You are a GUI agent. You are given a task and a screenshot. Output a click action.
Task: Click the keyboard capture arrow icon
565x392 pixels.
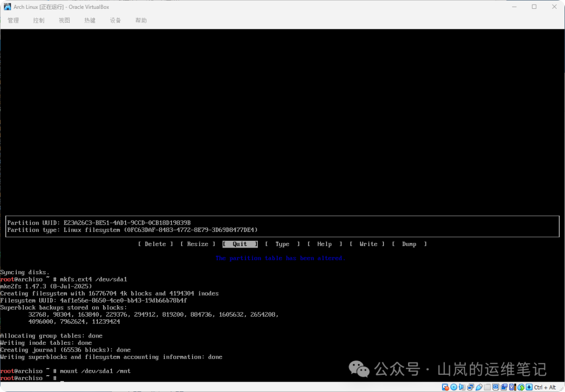click(x=529, y=387)
